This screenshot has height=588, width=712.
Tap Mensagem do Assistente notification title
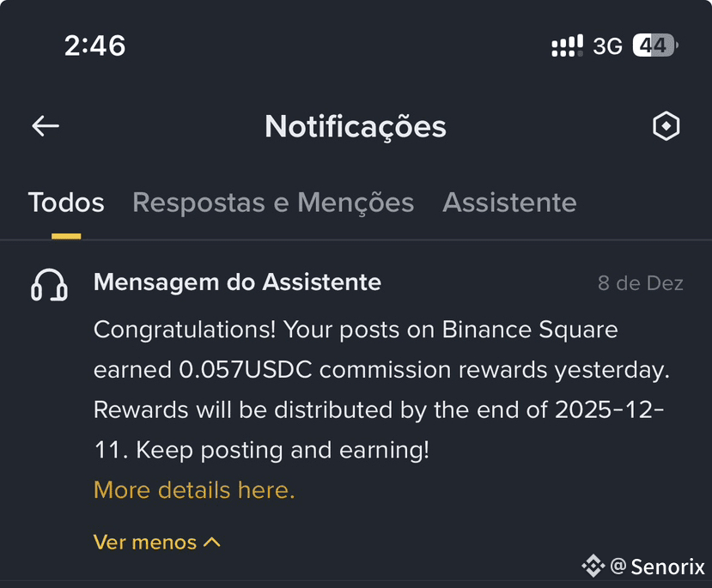click(x=238, y=282)
